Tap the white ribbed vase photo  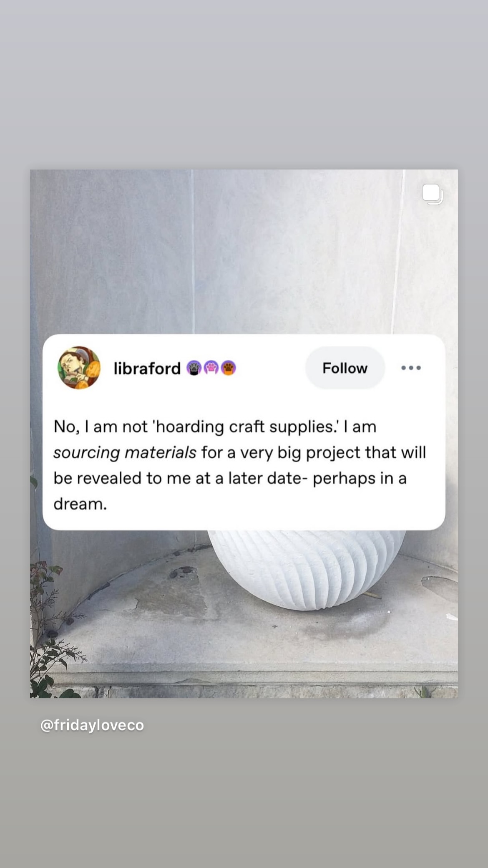(x=306, y=568)
